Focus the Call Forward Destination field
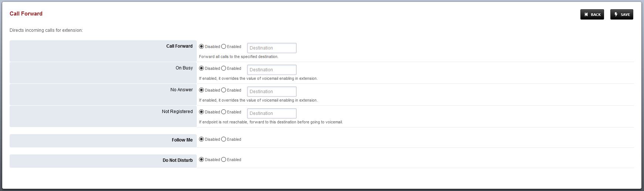Image resolution: width=644 pixels, height=191 pixels. tap(272, 48)
